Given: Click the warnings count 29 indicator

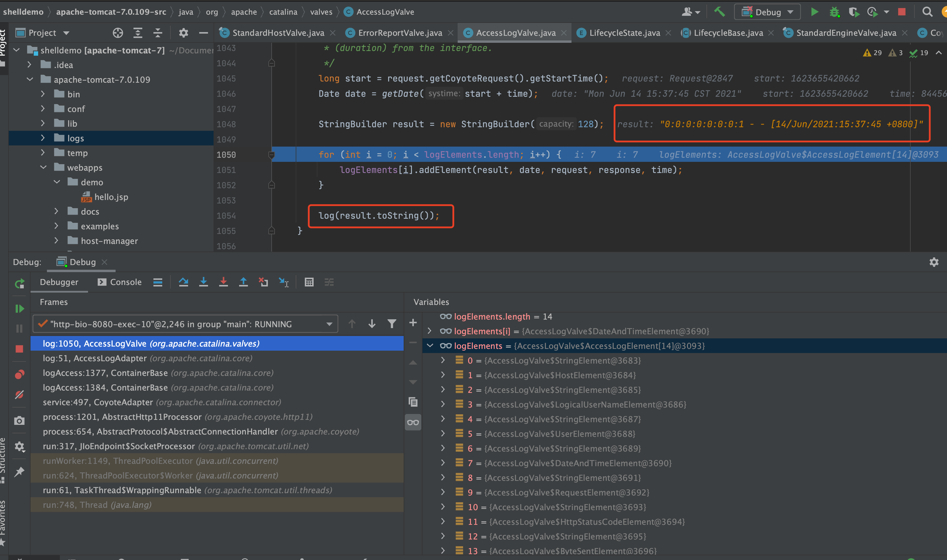Looking at the screenshot, I should coord(872,53).
